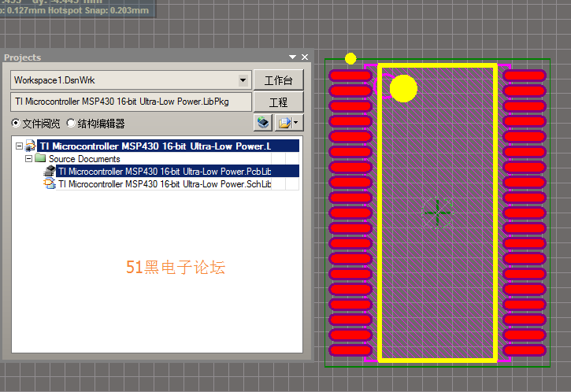
Task: Select the 文件阅览 radio button
Action: (x=16, y=124)
